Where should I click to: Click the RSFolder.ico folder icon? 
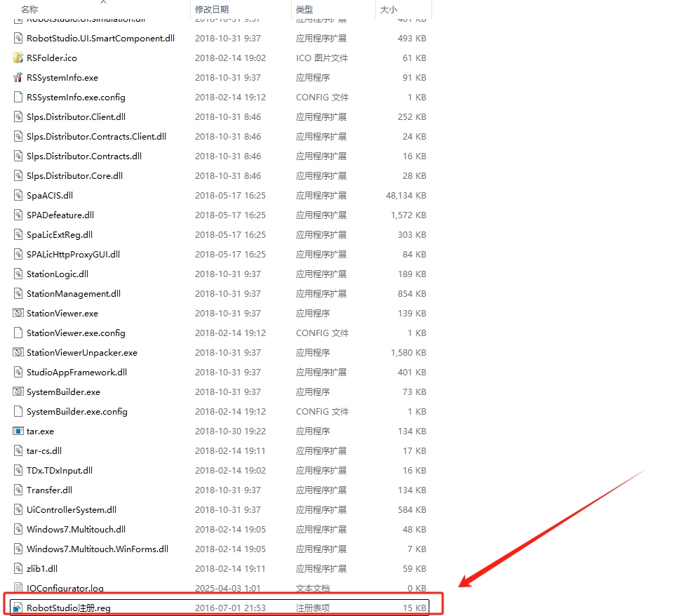(x=18, y=58)
